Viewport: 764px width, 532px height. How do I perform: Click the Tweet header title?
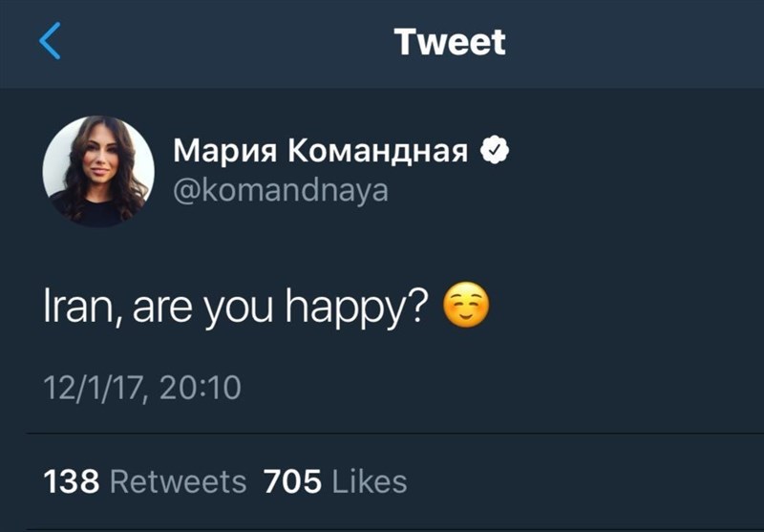449,41
